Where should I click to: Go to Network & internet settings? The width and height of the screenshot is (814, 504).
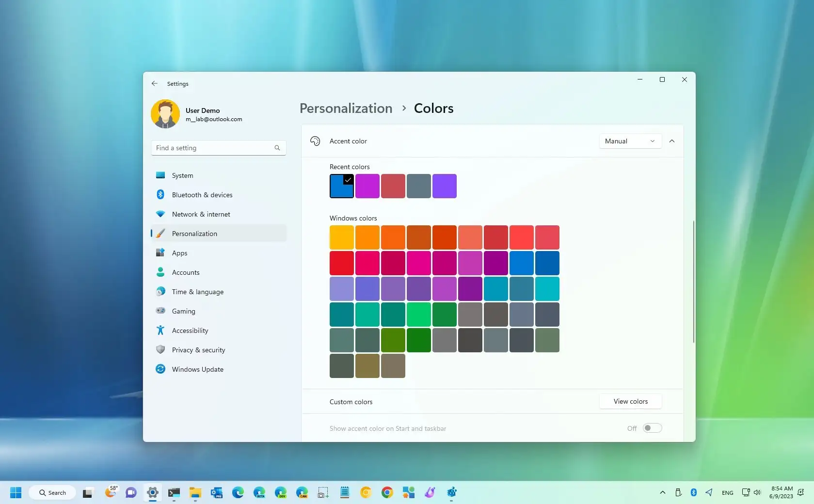pos(201,214)
